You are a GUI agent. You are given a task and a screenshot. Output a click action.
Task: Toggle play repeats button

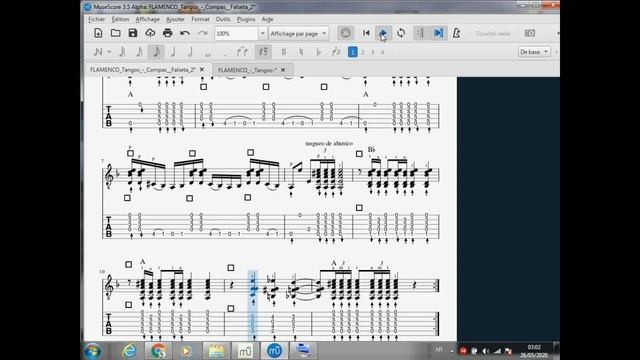tap(420, 33)
